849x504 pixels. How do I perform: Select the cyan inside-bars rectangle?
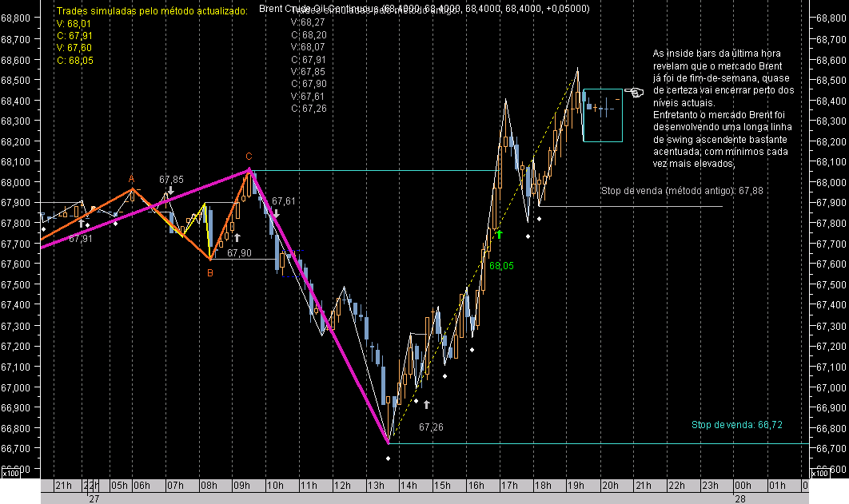pos(601,114)
